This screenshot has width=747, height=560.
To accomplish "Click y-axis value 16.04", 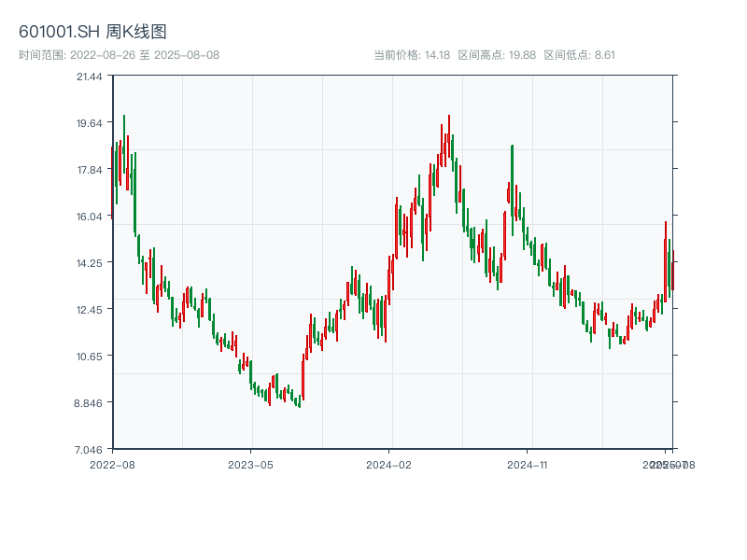I will (x=89, y=217).
